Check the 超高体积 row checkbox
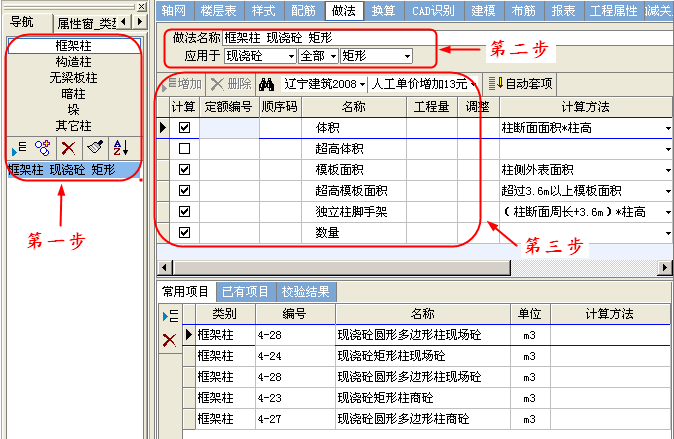Screen dimensions: 674x439 (183, 149)
